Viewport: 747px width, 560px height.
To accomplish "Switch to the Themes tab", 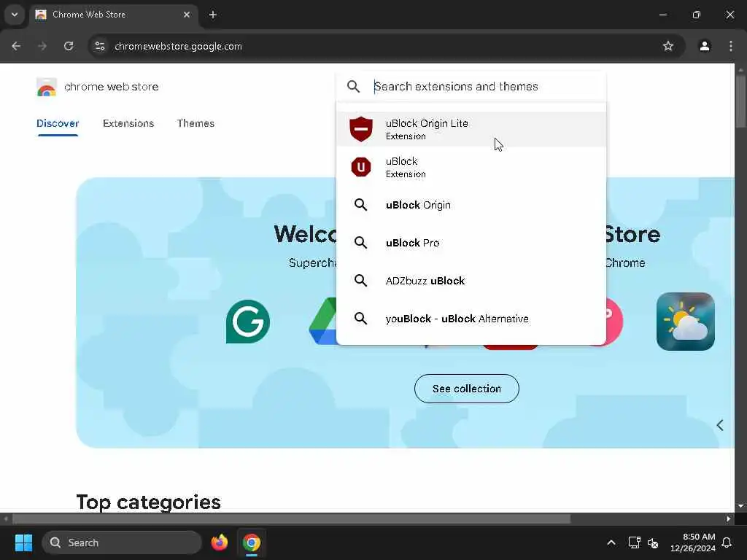I will click(196, 123).
